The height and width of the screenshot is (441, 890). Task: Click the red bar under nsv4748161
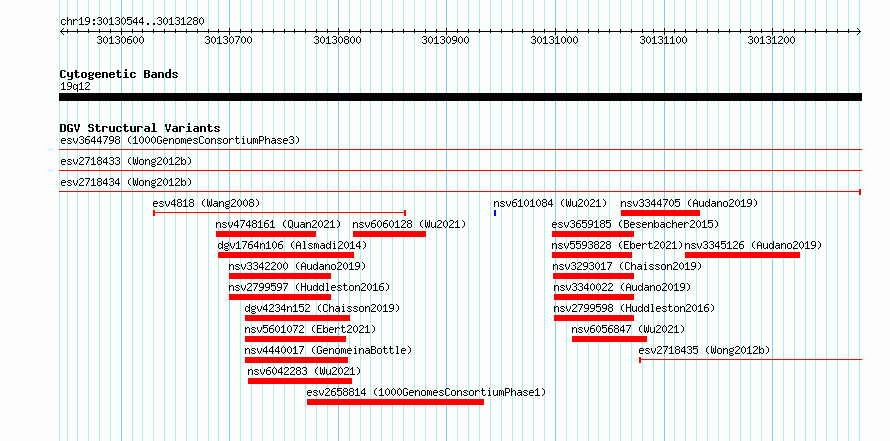266,234
